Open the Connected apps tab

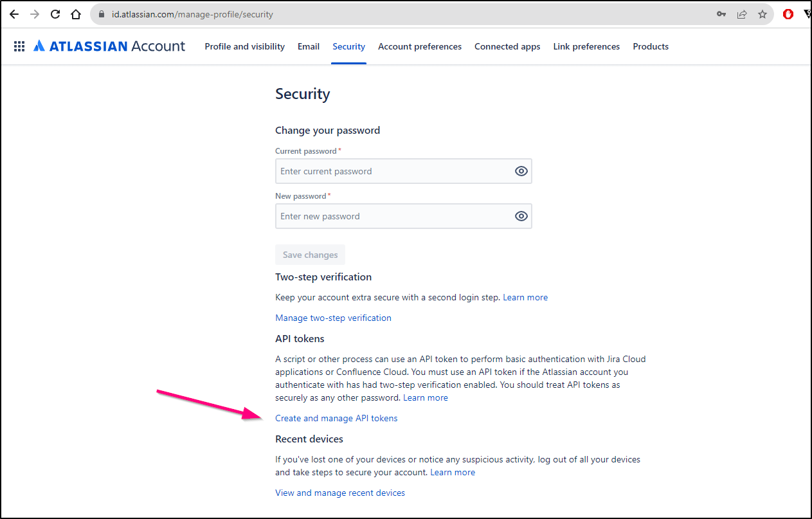pyautogui.click(x=507, y=46)
